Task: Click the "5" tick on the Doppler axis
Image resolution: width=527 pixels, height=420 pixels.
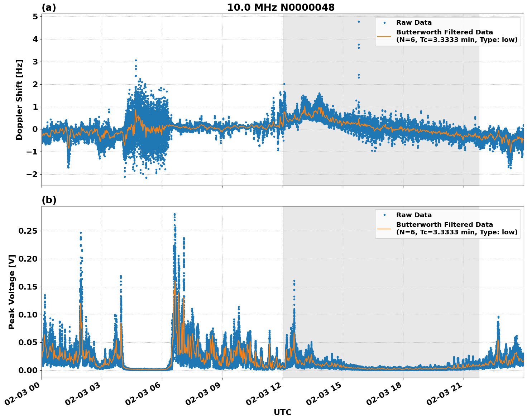Action: 35,16
